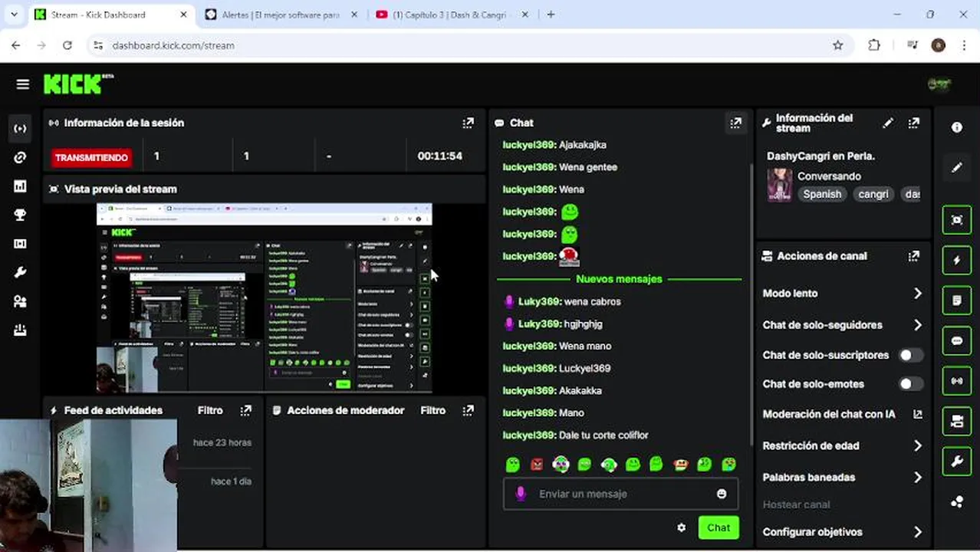Click the purple microphone badge in message box
This screenshot has width=980, height=552.
[x=521, y=494]
